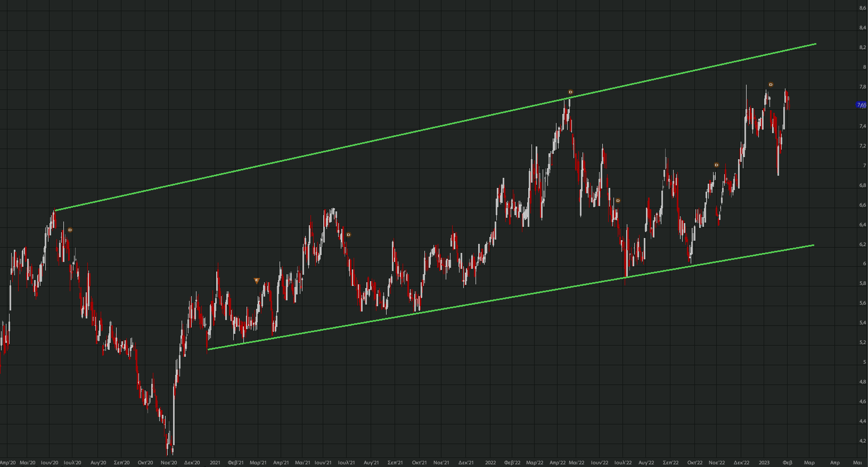This screenshot has height=467, width=868.
Task: Click the Μαι'22 date axis label
Action: coord(577,463)
